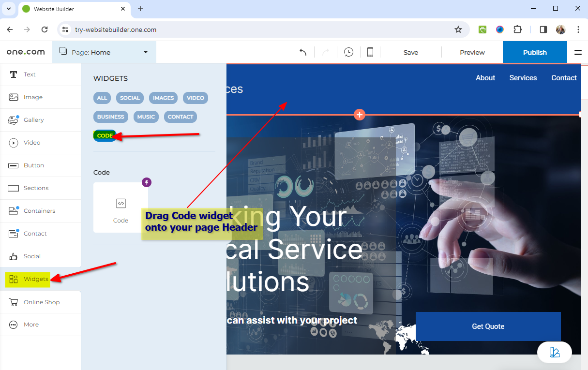Open Chrome side panel icon
588x370 pixels.
(x=543, y=30)
